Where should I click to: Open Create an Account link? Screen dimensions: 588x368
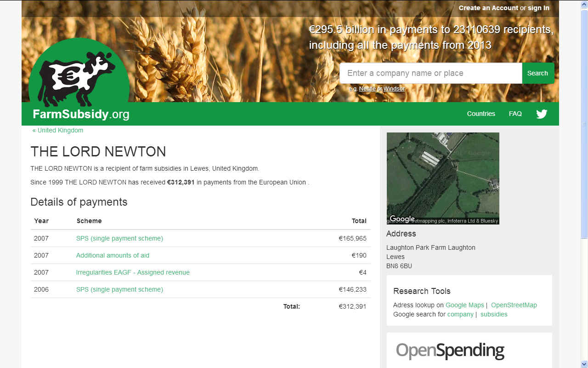(488, 8)
